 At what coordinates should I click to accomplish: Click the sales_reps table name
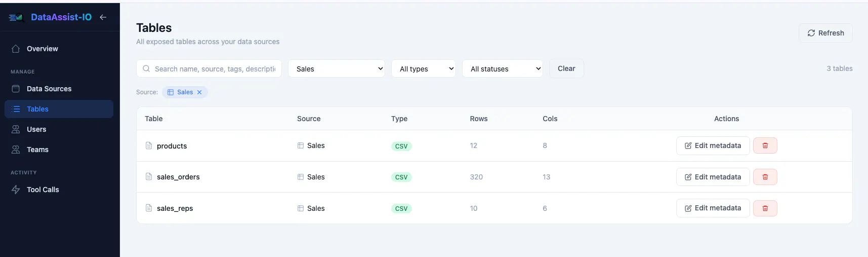[x=175, y=208]
